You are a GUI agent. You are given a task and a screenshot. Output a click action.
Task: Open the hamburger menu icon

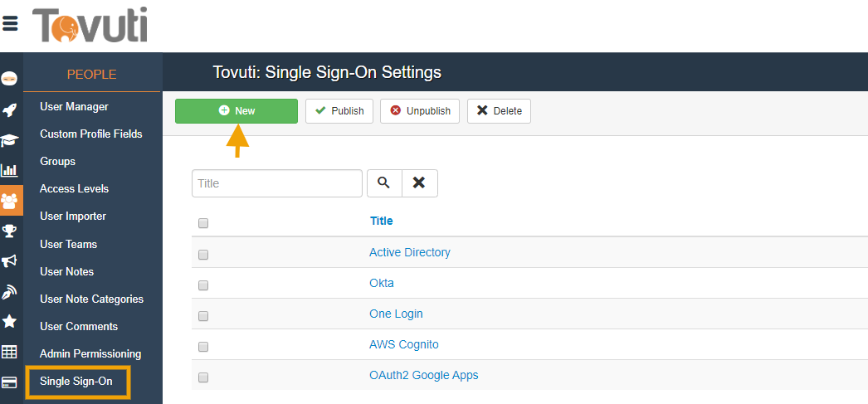(x=10, y=23)
